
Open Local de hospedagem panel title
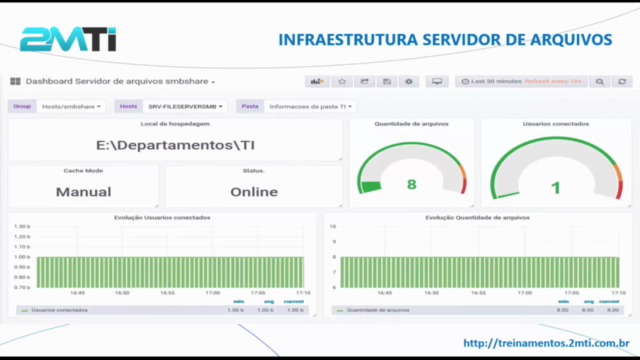coord(175,124)
